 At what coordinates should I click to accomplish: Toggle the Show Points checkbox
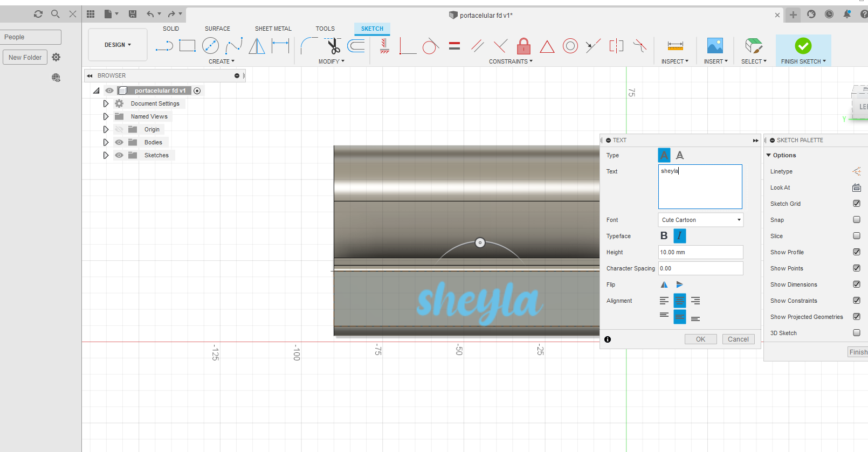tap(857, 268)
